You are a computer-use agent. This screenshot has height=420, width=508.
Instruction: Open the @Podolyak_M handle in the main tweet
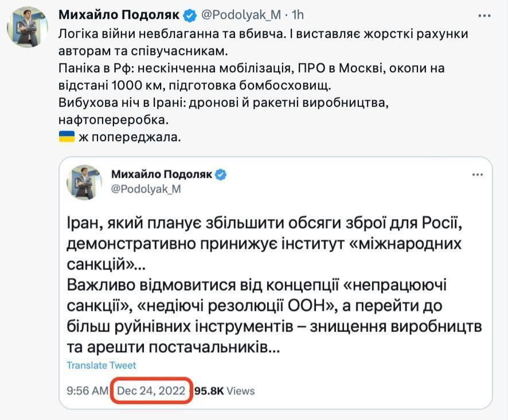(x=242, y=13)
